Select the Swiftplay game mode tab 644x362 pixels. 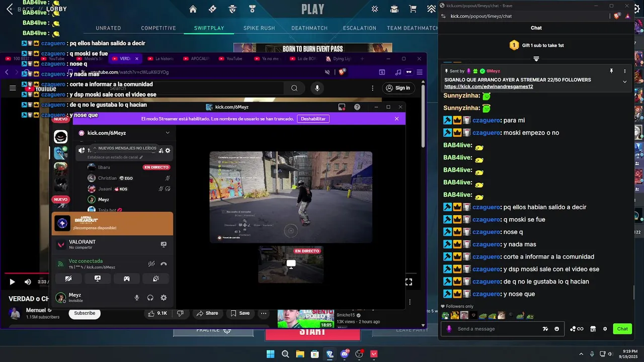(209, 28)
